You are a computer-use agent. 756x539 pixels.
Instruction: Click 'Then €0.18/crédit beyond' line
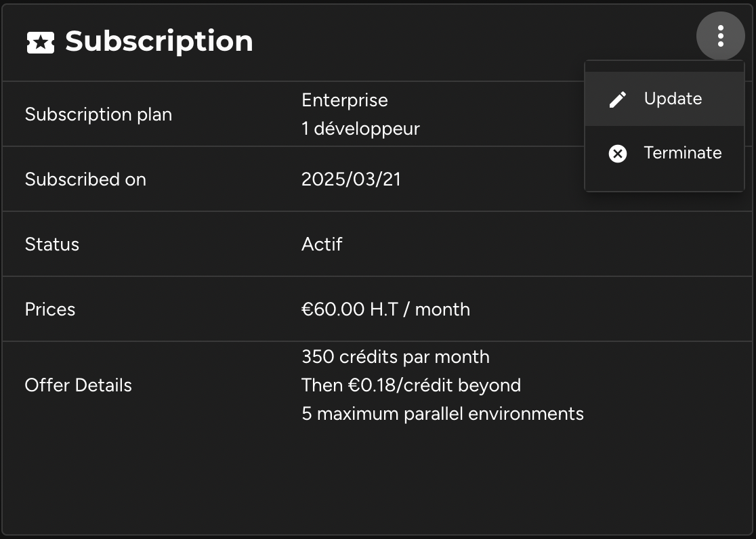pyautogui.click(x=411, y=386)
